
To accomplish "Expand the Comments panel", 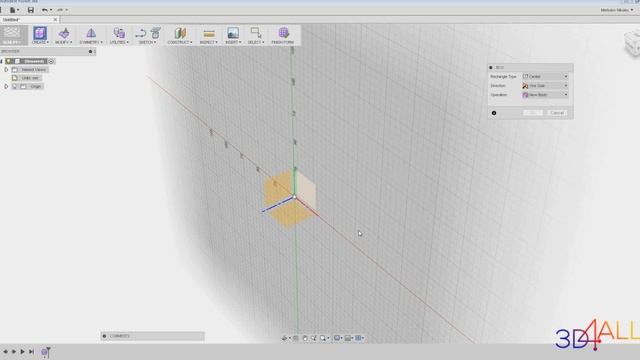I will (104, 336).
